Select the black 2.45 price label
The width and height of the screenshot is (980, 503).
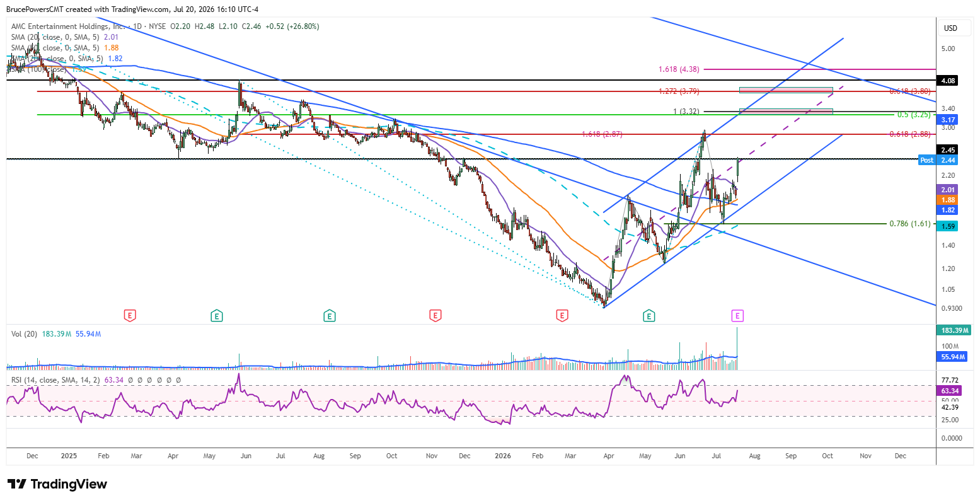948,150
